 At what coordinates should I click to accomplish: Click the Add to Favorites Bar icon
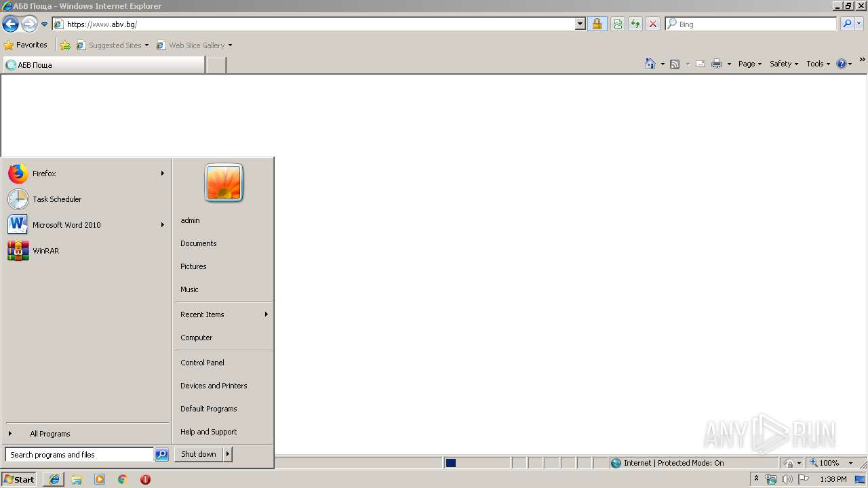point(65,45)
